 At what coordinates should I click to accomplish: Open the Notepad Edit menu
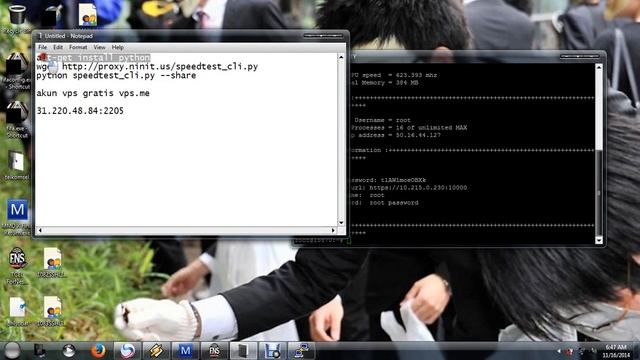tap(58, 47)
